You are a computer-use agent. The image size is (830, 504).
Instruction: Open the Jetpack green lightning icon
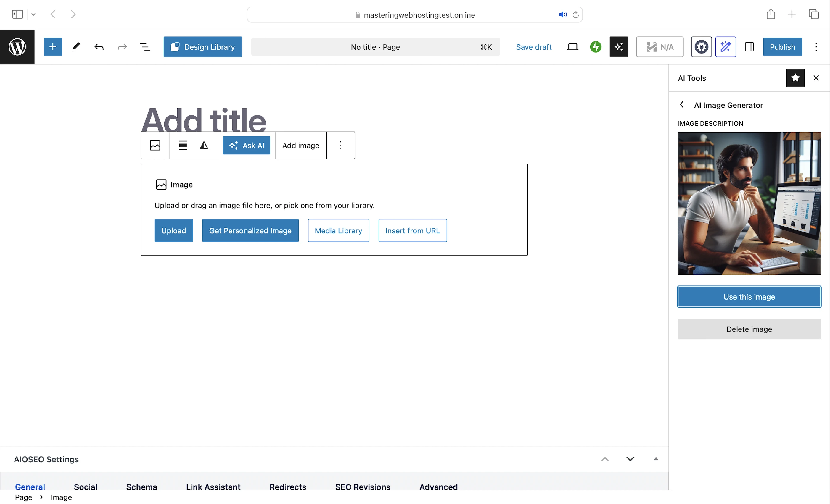click(x=596, y=47)
